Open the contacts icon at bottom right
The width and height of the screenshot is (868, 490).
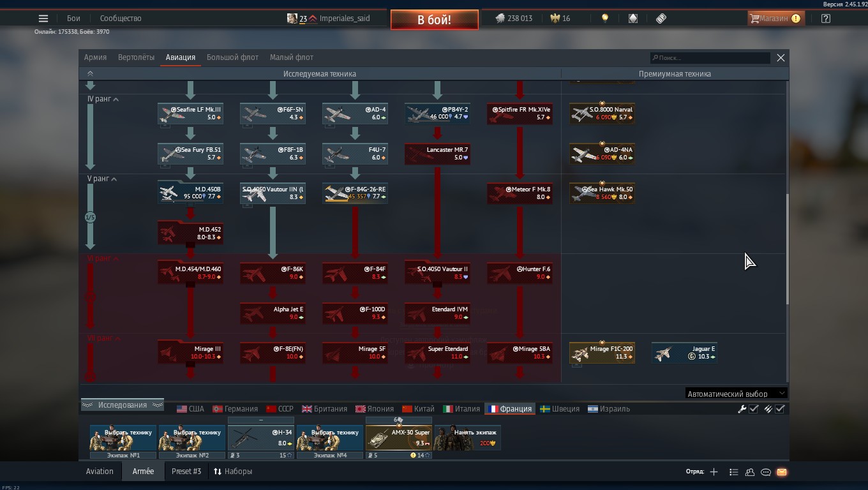750,472
